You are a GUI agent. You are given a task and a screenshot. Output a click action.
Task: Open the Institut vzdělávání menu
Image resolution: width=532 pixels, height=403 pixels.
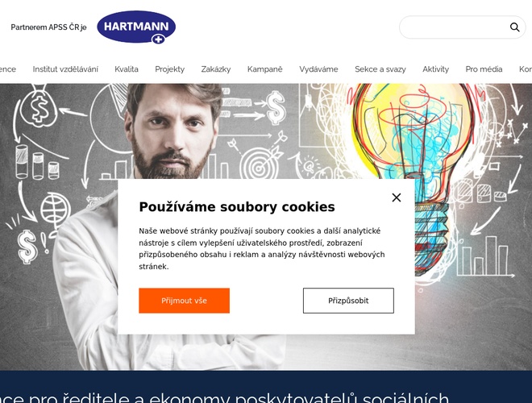coord(65,69)
